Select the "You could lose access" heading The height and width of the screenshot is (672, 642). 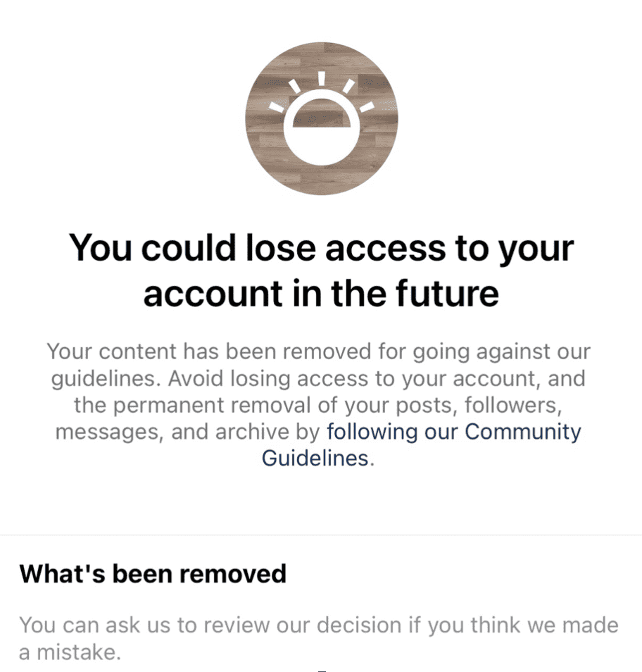pyautogui.click(x=321, y=249)
